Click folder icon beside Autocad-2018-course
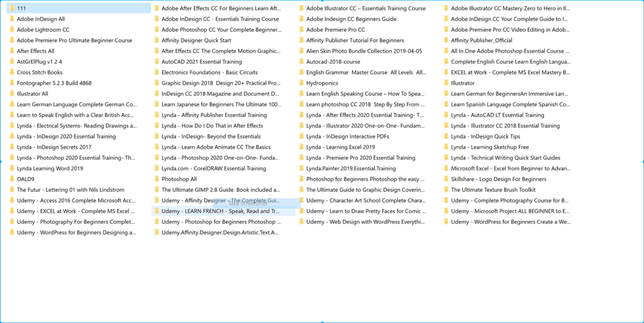Viewport: 644px width, 323px height. coord(301,61)
